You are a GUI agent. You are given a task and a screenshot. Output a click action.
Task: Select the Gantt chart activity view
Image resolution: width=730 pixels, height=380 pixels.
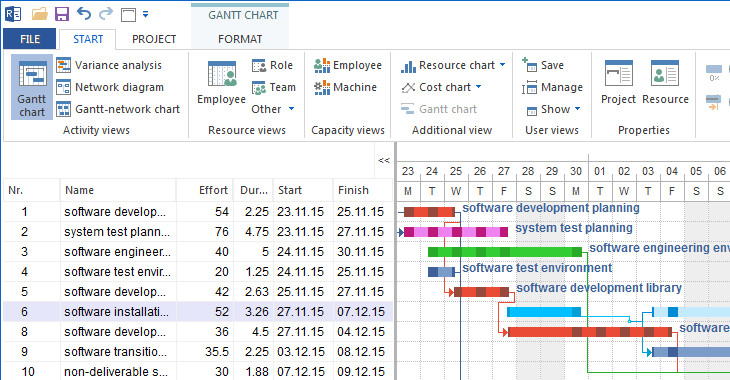[32, 88]
